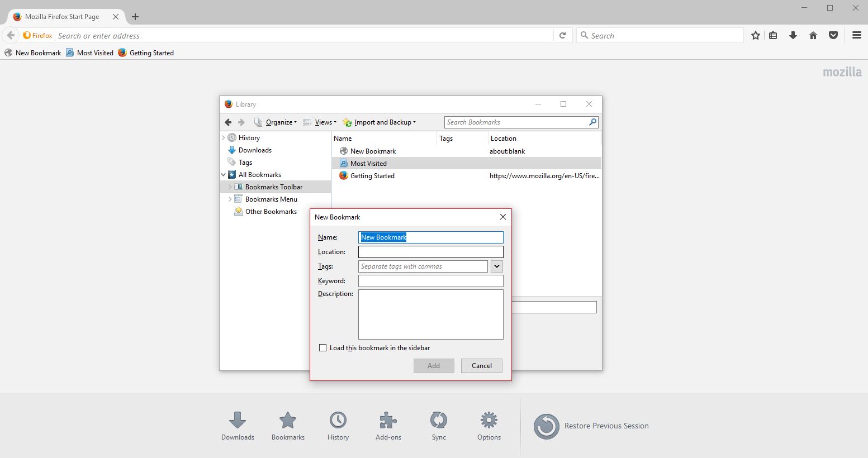The image size is (868, 458).
Task: Expand the Tags dropdown arrow in dialog
Action: tap(496, 266)
